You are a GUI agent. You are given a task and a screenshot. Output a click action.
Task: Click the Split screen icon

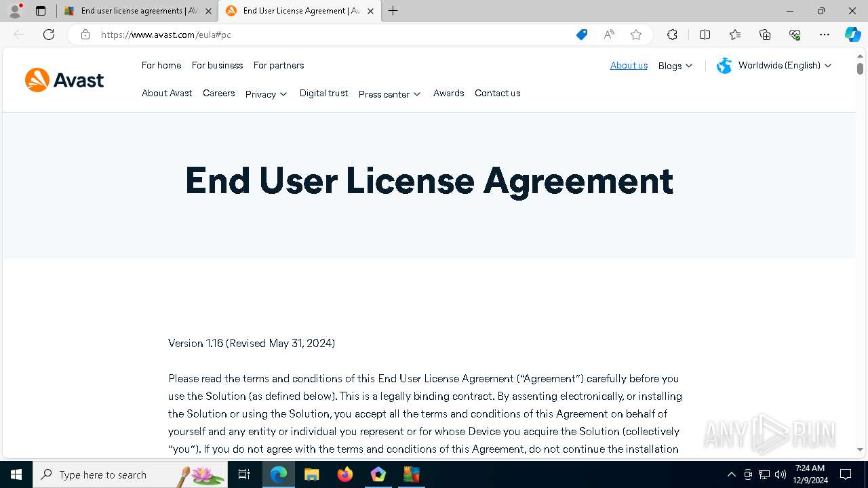[x=705, y=35]
